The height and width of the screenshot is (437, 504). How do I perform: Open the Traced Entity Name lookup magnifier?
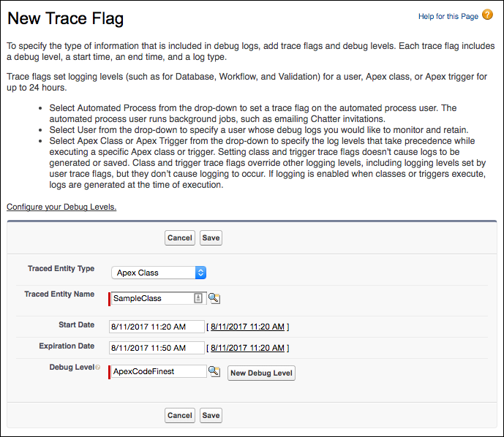coord(214,298)
